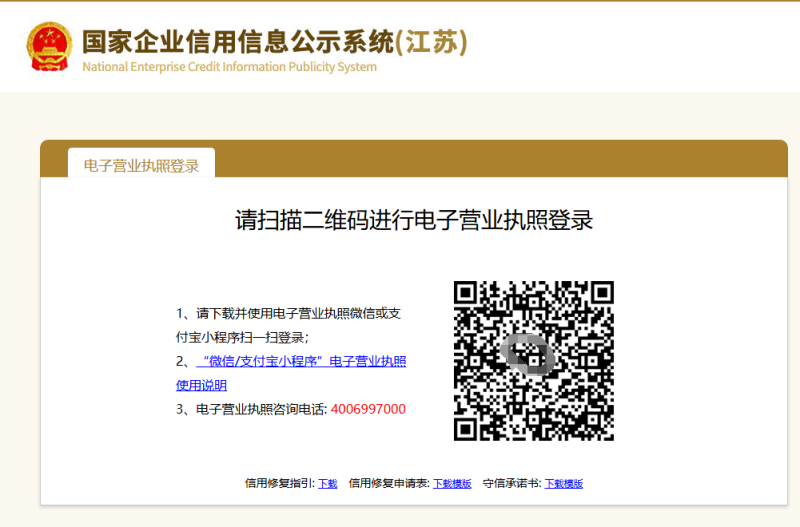Click the 守信承诺书 label text

(x=510, y=483)
